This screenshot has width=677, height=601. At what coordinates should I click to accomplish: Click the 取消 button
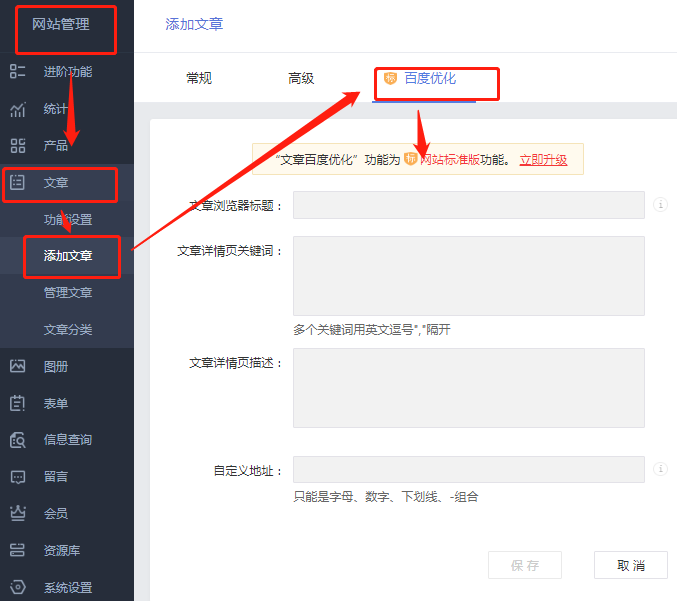631,565
